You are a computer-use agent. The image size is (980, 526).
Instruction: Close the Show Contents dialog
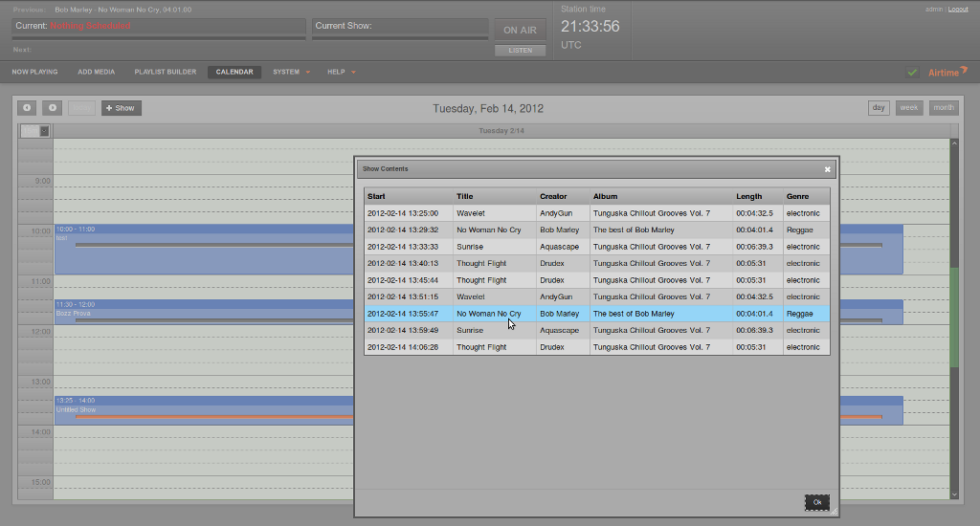[828, 169]
